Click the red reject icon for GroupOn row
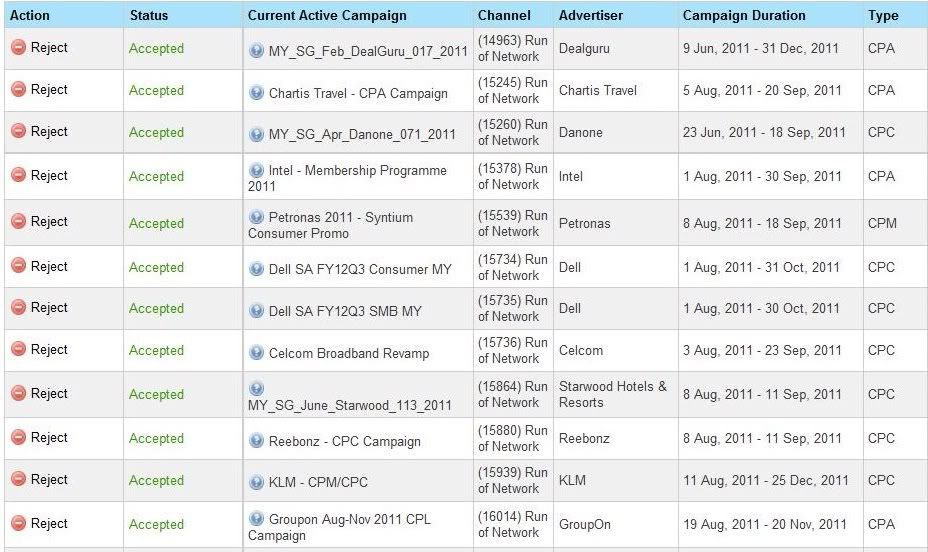This screenshot has width=928, height=552. click(x=19, y=523)
